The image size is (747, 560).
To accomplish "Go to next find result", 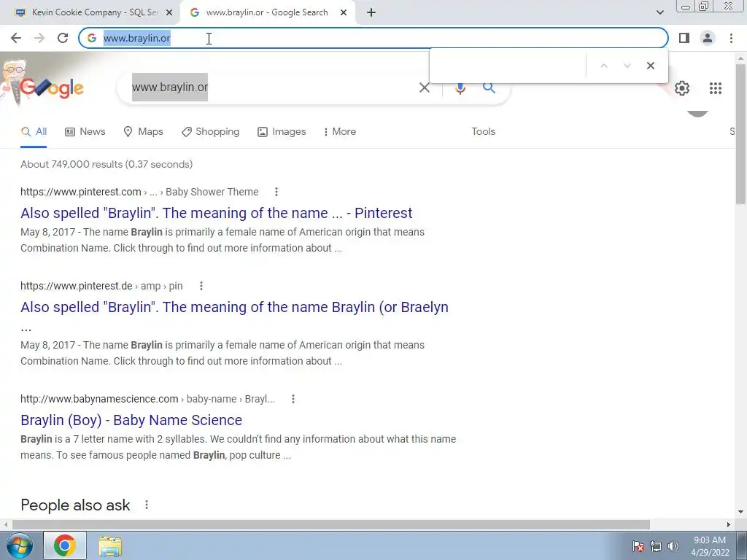I will click(627, 66).
